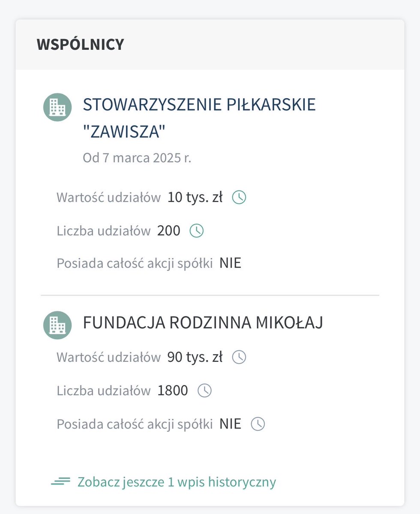Click Fundacja's Posiada całość akcji spółki label
The image size is (420, 514).
point(135,424)
